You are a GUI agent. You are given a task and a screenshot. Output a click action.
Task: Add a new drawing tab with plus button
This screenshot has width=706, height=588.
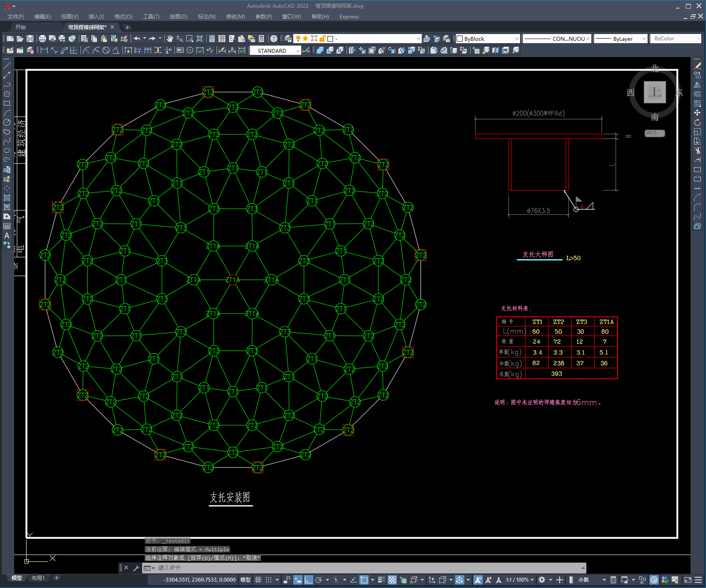(127, 27)
